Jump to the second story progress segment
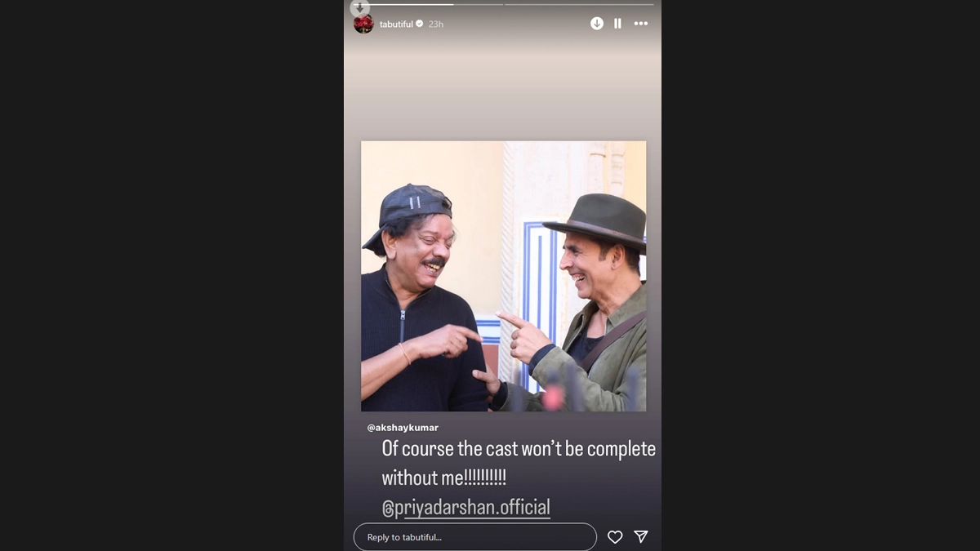Viewport: 980px width, 551px height. point(579,4)
